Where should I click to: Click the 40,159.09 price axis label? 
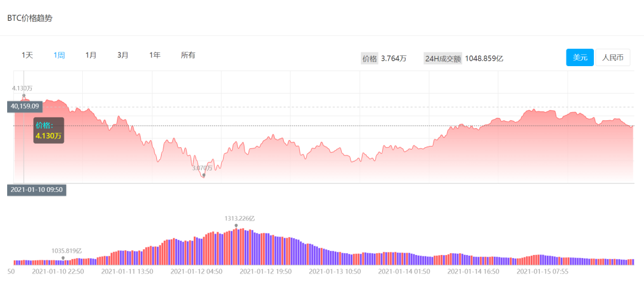click(25, 106)
